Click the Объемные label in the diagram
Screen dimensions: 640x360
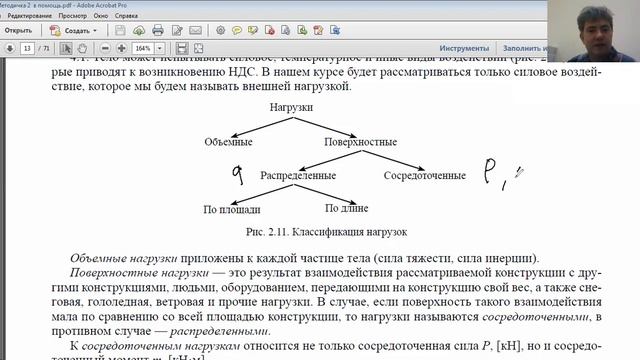pyautogui.click(x=229, y=142)
